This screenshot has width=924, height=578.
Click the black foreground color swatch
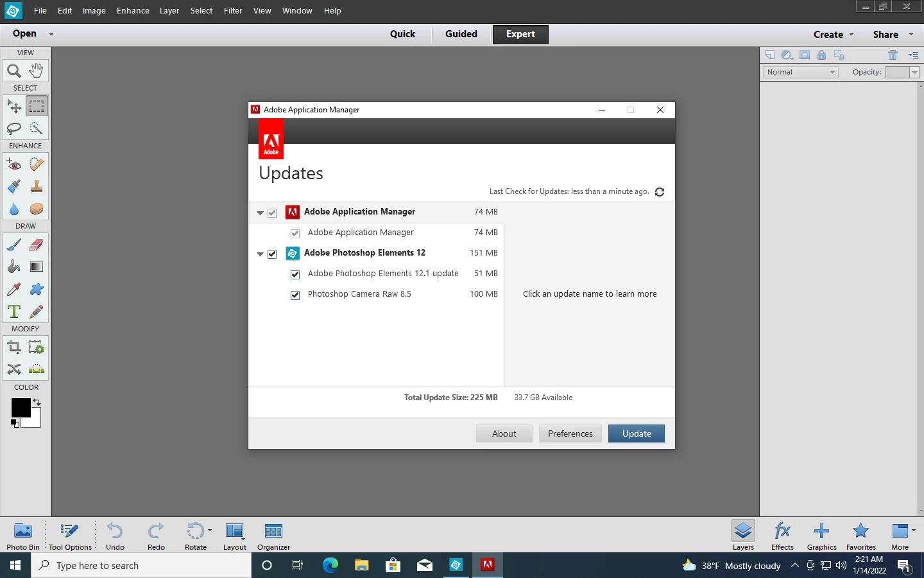coord(21,408)
